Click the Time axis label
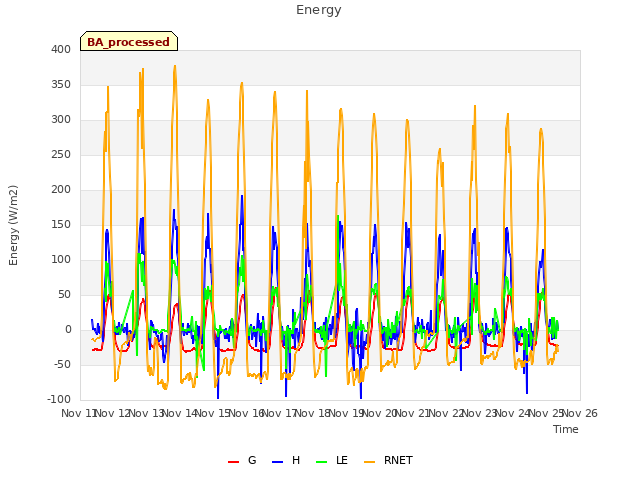Screen dimensions: 640x480 566,429
